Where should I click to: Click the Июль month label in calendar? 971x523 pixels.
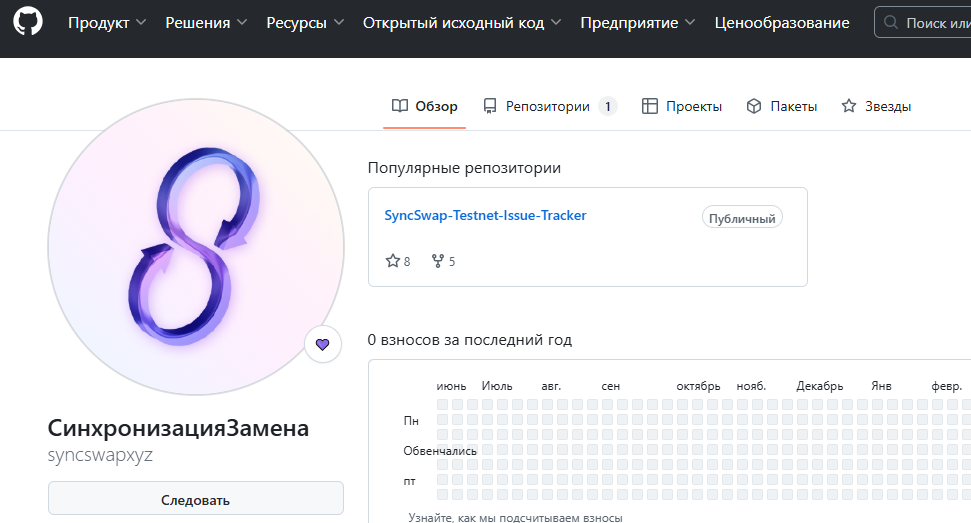[x=497, y=386]
